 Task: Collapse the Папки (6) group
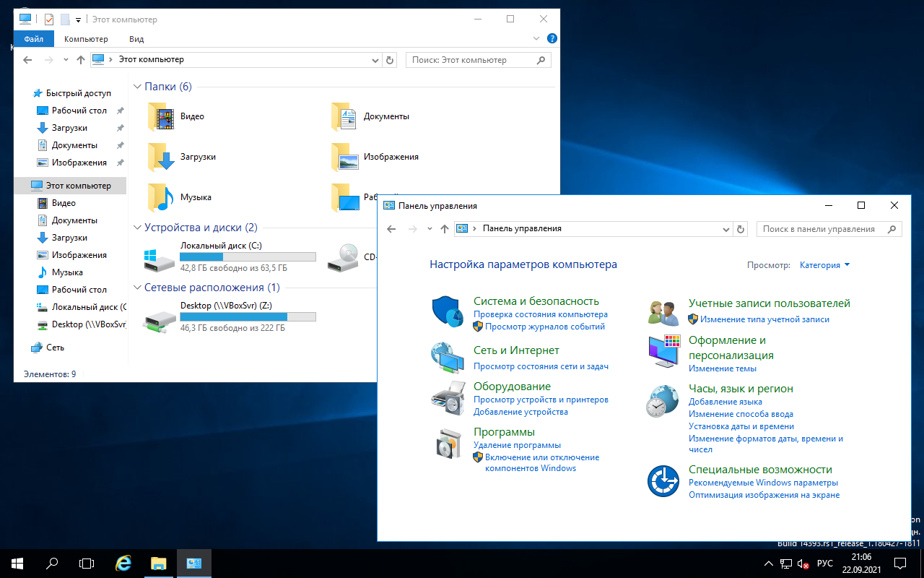[138, 87]
